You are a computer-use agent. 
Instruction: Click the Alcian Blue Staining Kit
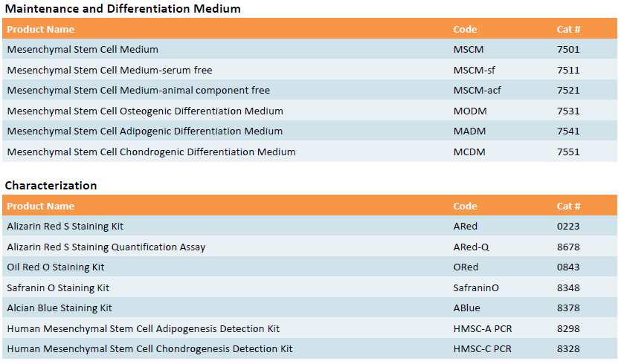tap(59, 308)
